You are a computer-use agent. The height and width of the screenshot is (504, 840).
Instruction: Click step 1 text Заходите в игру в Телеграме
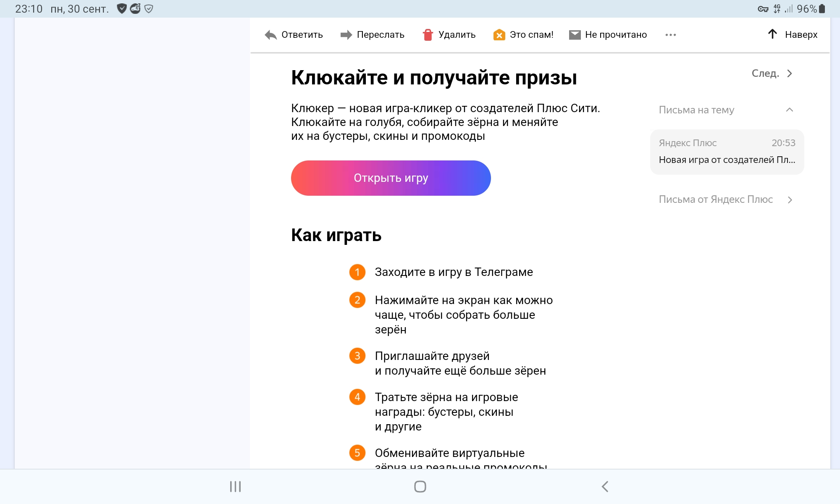point(454,272)
